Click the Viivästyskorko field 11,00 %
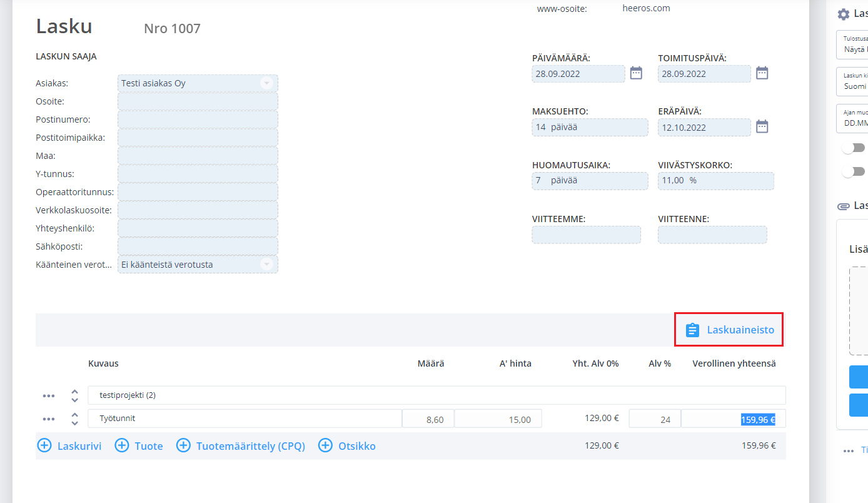The height and width of the screenshot is (503, 868). click(716, 181)
